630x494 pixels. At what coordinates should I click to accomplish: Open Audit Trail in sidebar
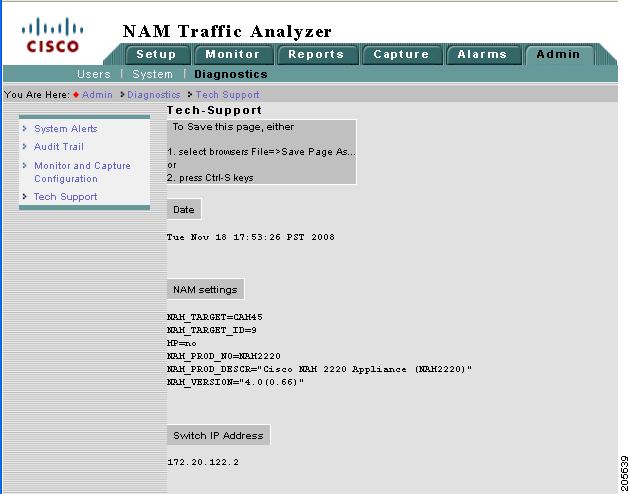pyautogui.click(x=59, y=147)
